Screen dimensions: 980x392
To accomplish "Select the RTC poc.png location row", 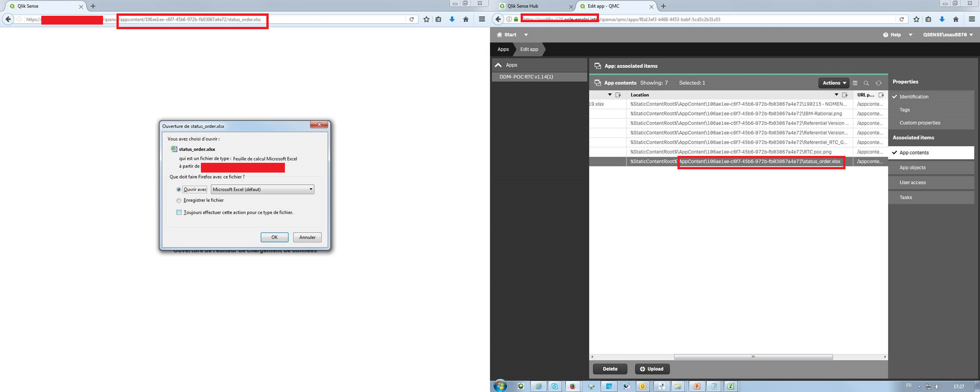I will point(740,152).
